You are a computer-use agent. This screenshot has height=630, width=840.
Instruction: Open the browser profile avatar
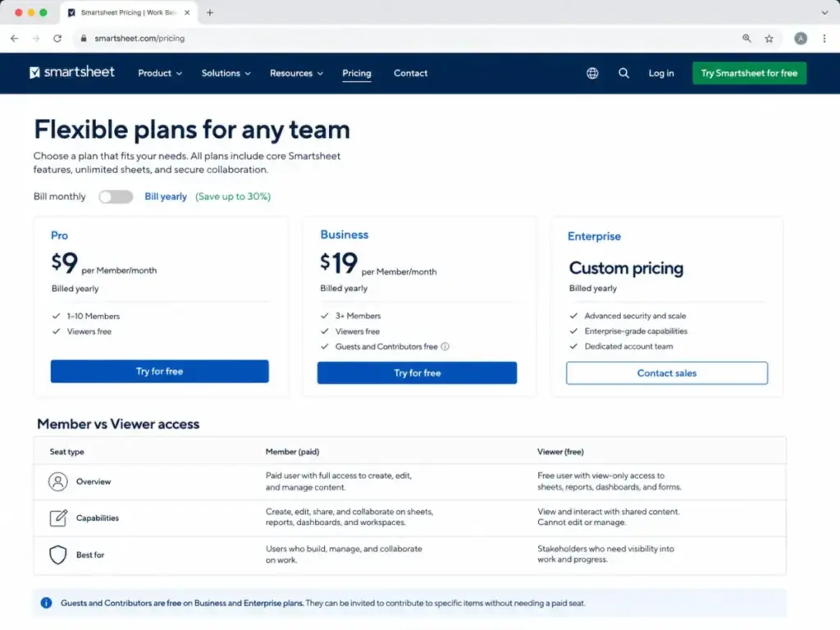(801, 39)
